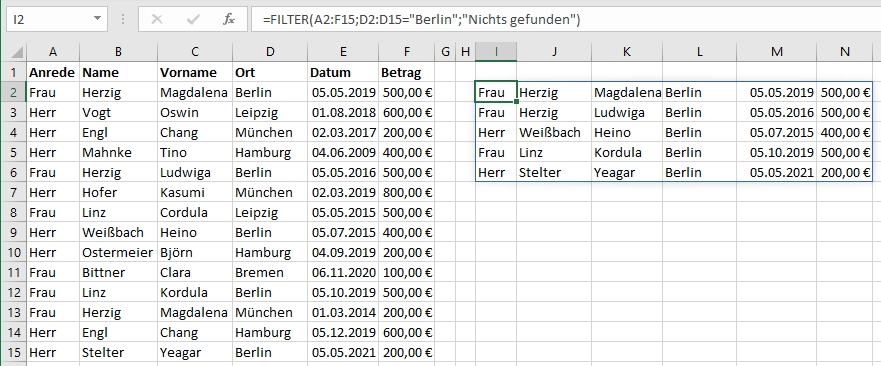Click the cell containing Weißbach in column B
The height and width of the screenshot is (366, 881).
(x=119, y=233)
